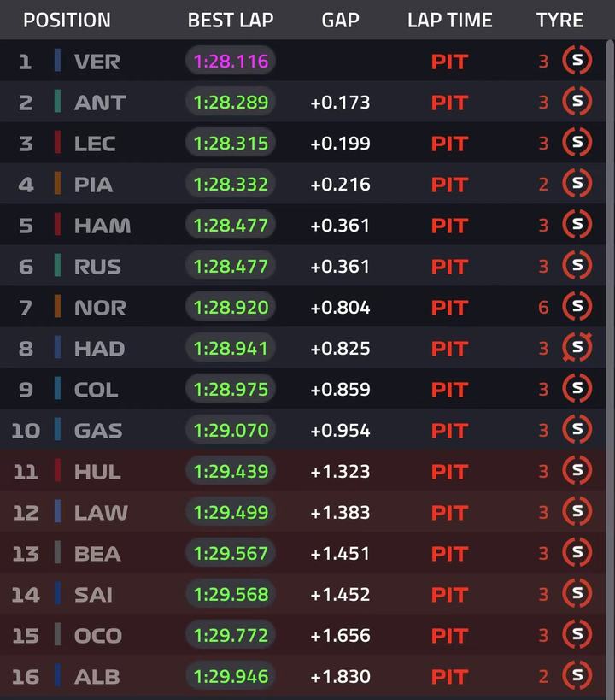Click SAI best lap 1:29.568 pill
The image size is (615, 700).
[x=231, y=594]
